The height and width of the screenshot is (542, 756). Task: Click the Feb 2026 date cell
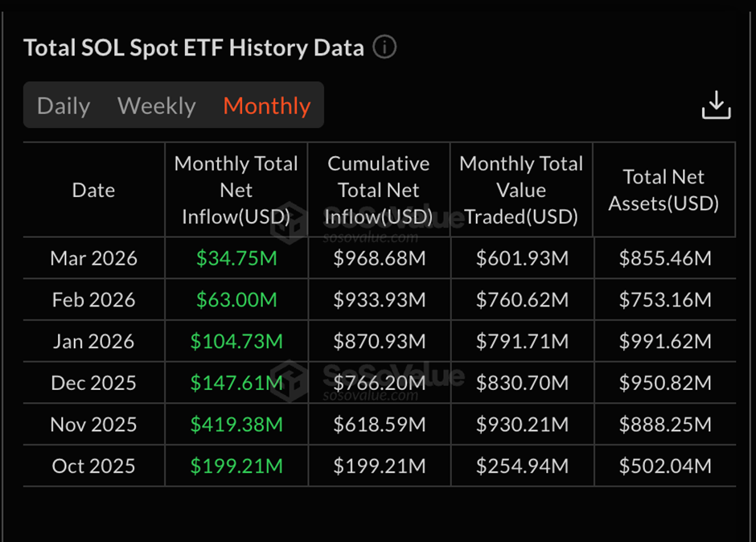click(x=93, y=299)
